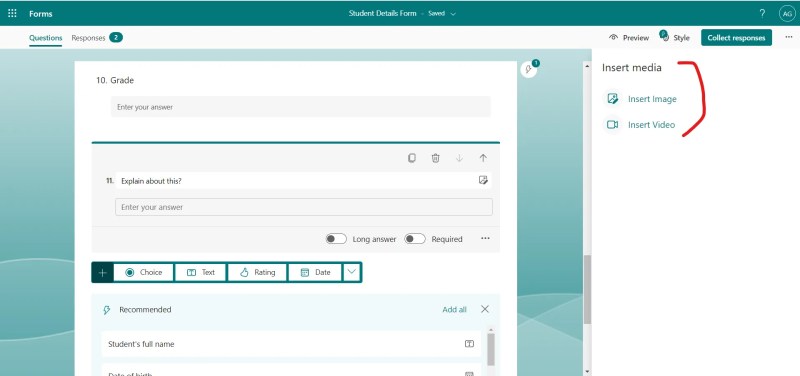Viewport: 800px width, 376px height.
Task: Move question 11 down with arrow
Action: [459, 158]
